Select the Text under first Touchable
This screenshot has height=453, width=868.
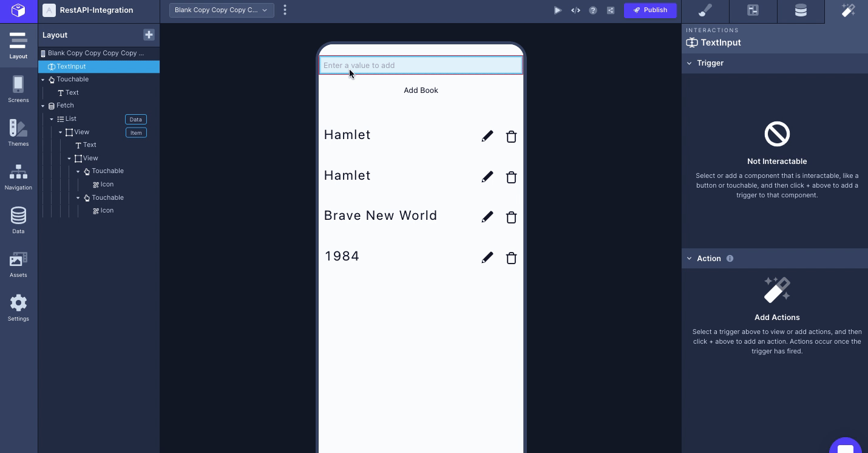[99, 93]
